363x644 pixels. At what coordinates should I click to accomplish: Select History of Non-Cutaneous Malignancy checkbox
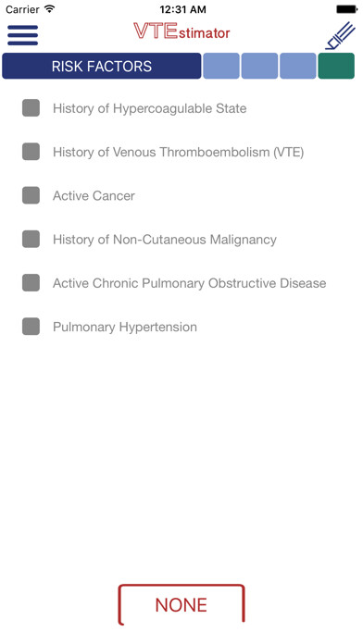tap(31, 239)
